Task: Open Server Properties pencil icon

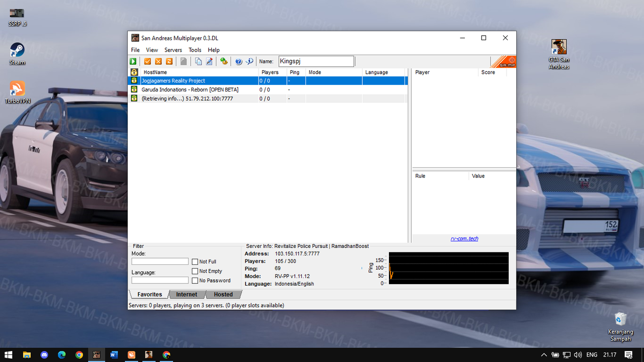Action: tap(209, 61)
